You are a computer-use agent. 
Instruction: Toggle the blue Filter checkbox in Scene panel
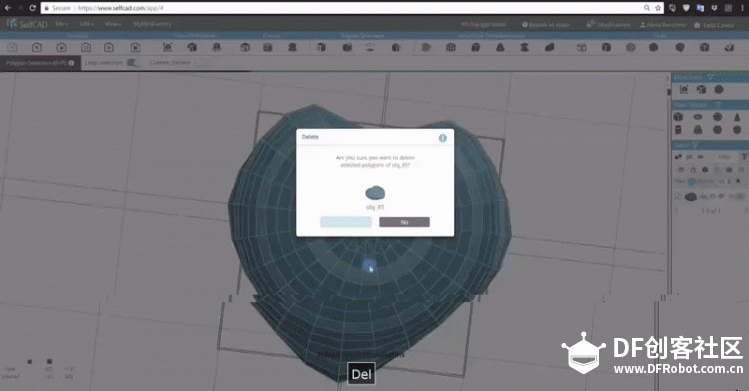tap(691, 181)
